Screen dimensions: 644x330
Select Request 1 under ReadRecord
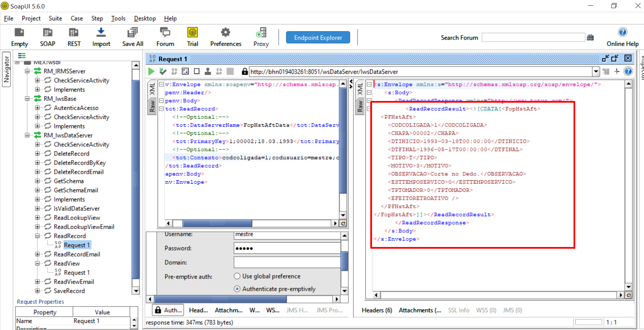pyautogui.click(x=77, y=245)
